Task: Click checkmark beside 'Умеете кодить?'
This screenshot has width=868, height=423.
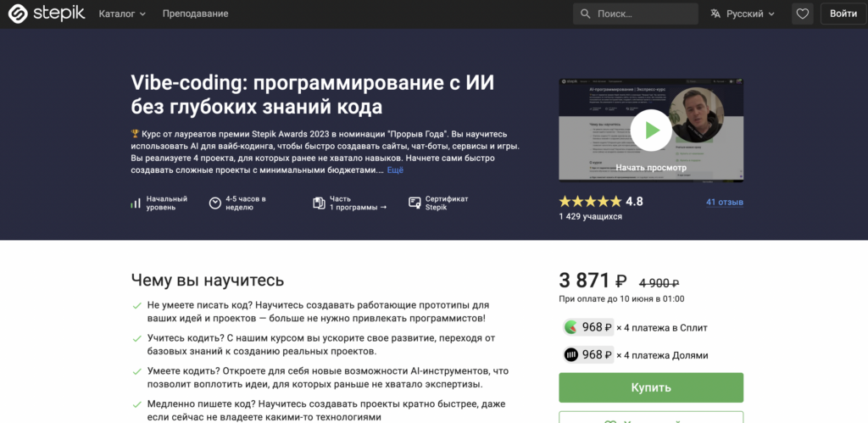Action: pos(136,371)
